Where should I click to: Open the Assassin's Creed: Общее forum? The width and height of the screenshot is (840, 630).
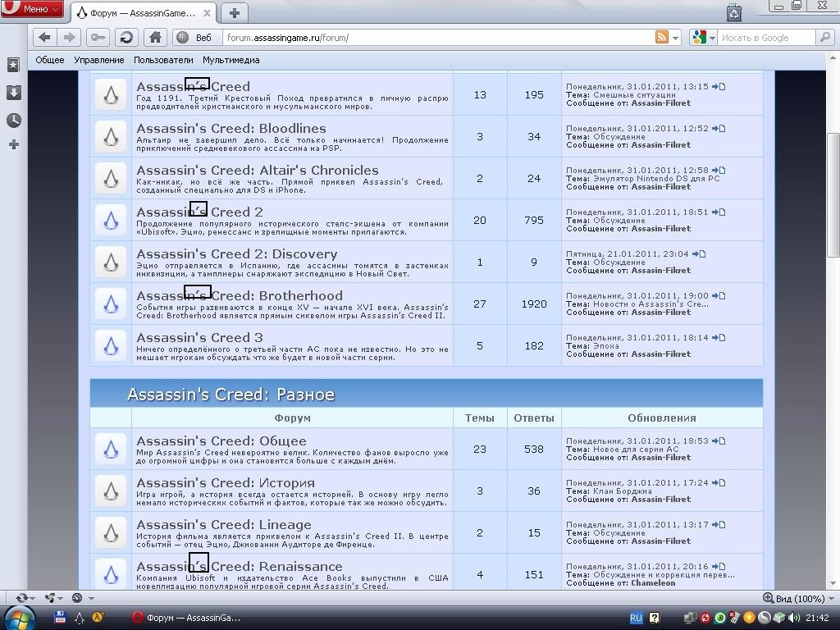[221, 441]
